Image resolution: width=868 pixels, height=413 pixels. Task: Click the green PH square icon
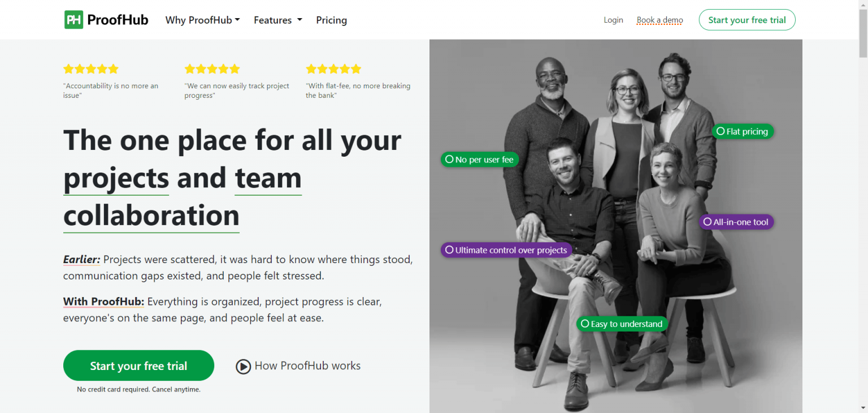(73, 19)
